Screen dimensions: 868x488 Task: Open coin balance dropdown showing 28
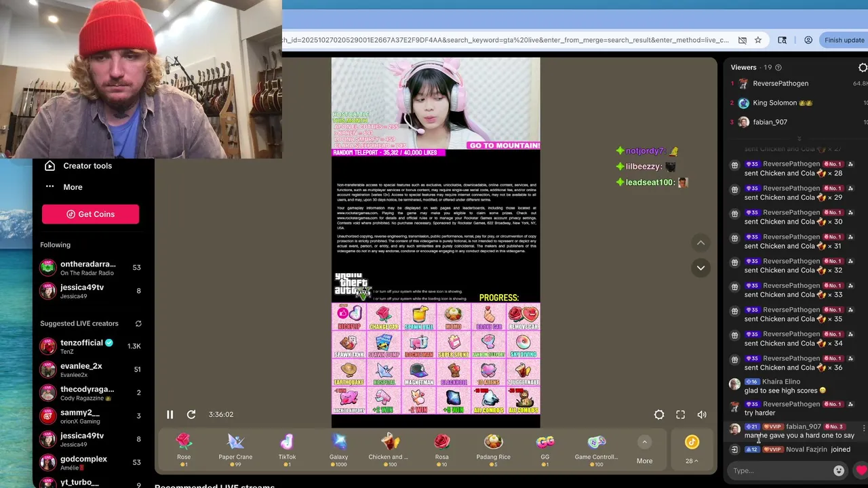coord(692,450)
